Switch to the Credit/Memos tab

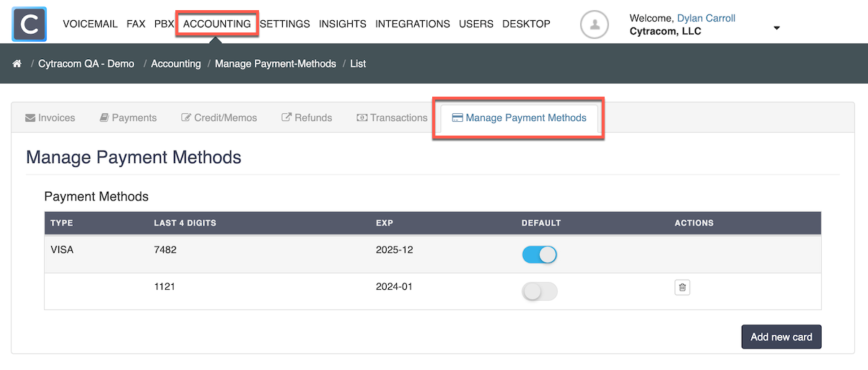tap(219, 118)
